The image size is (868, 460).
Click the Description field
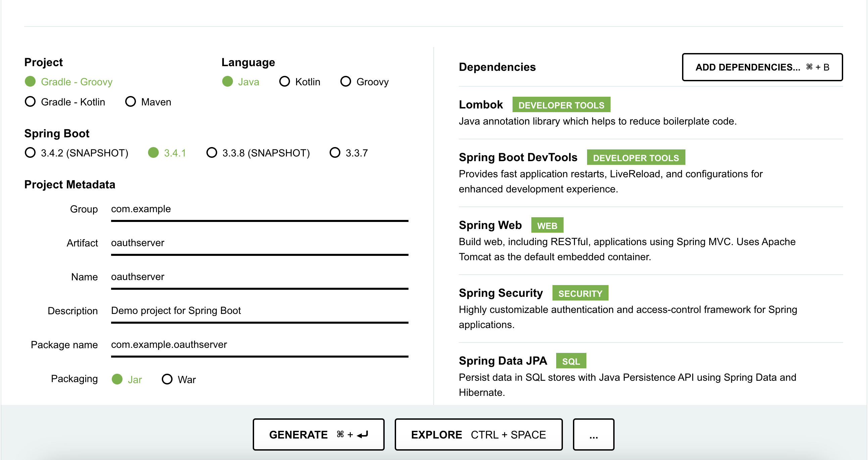point(259,311)
